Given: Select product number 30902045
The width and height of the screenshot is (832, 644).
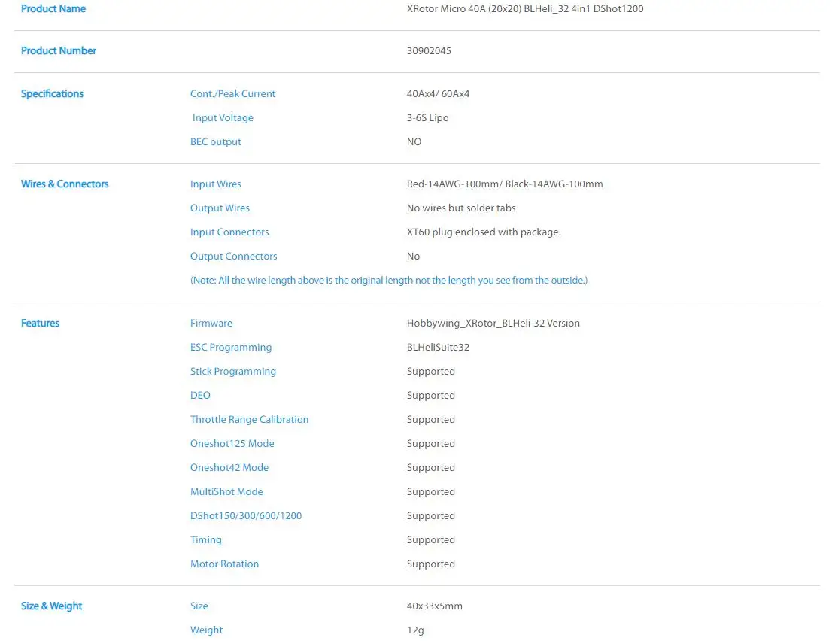Looking at the screenshot, I should pyautogui.click(x=429, y=50).
